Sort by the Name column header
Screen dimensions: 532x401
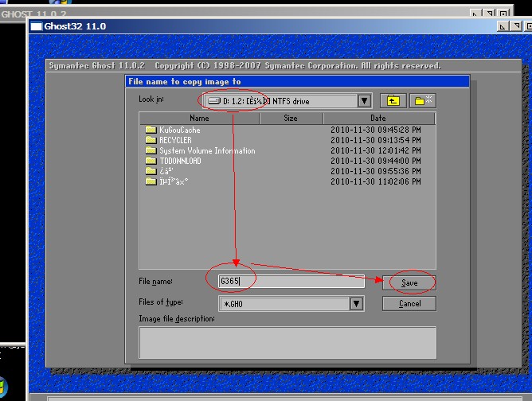[199, 118]
